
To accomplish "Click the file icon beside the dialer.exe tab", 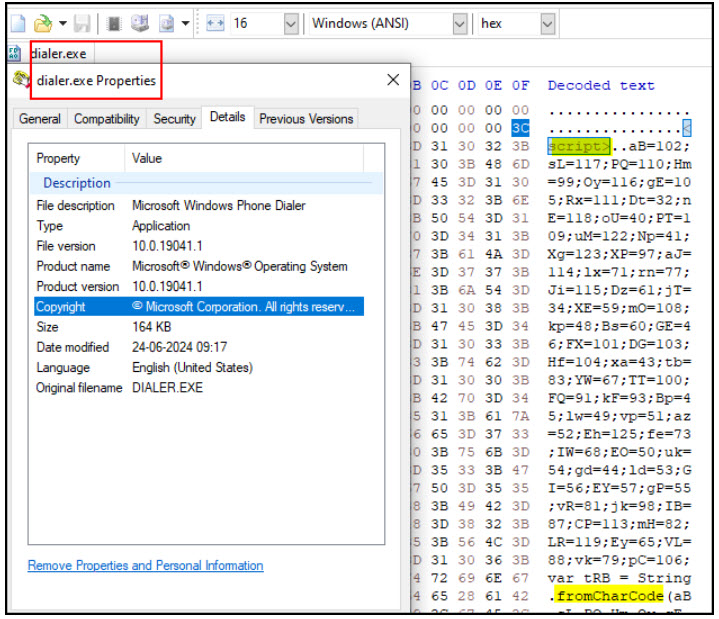I will click(14, 53).
